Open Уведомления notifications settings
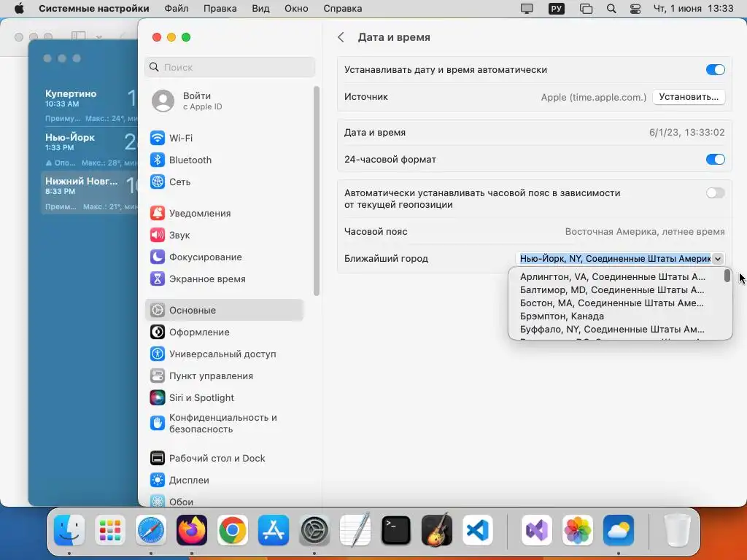The height and width of the screenshot is (560, 747). [225, 214]
